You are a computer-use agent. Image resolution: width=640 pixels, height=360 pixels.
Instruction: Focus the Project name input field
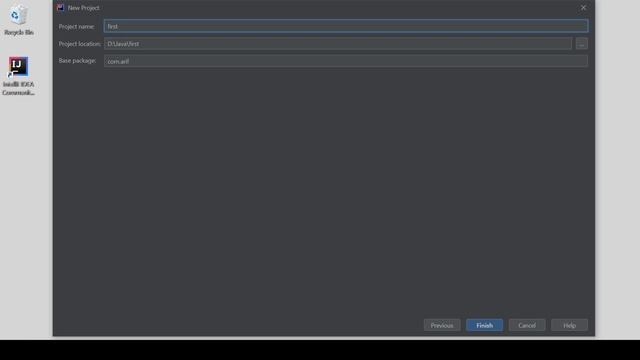[346, 26]
